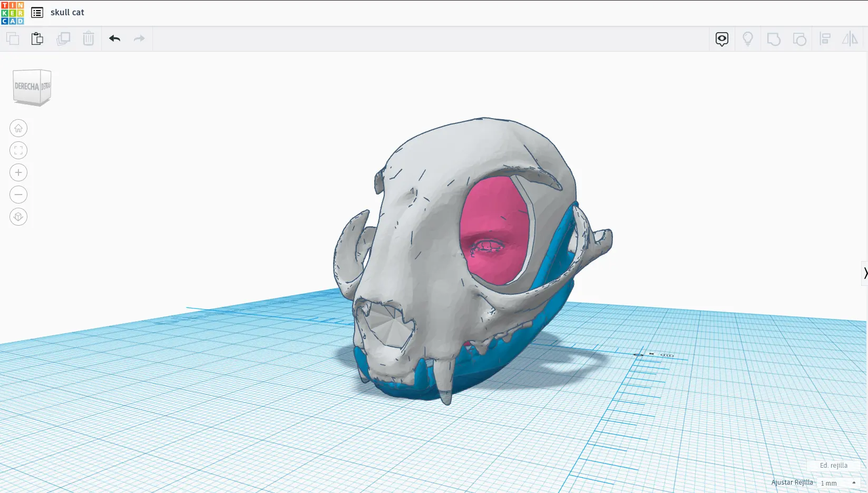Toggle perspective or orthographic view
This screenshot has height=493, width=868.
[18, 217]
